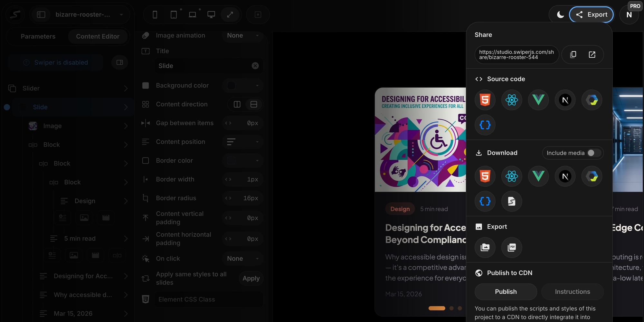Export slides as PDF
The height and width of the screenshot is (322, 644).
(x=512, y=247)
